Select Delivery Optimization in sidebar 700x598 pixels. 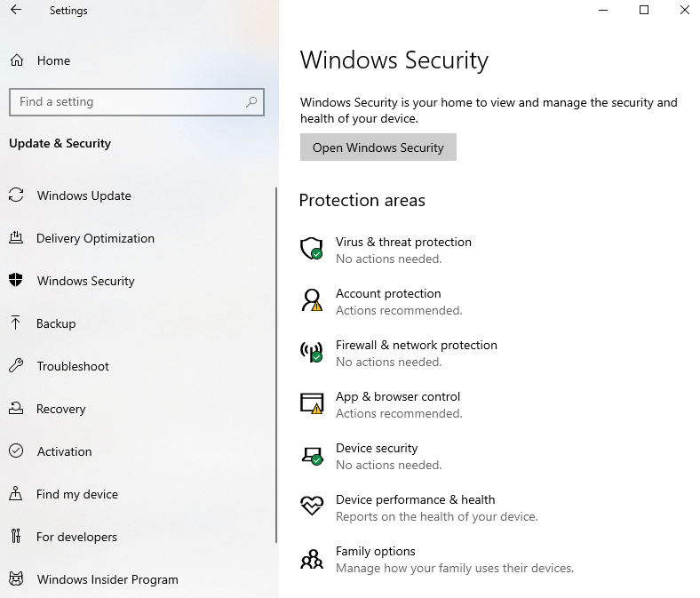(95, 238)
